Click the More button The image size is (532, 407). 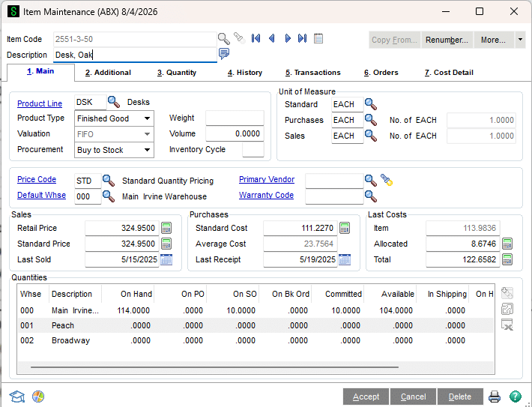pos(493,40)
